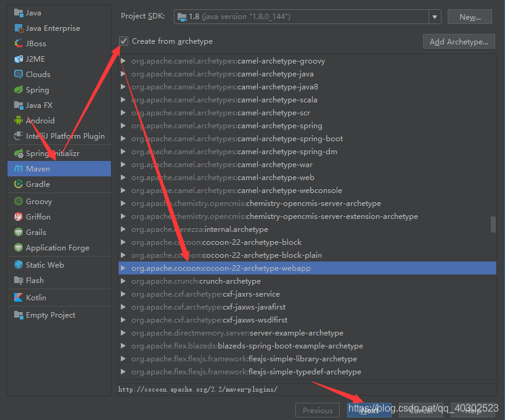The image size is (505, 420).
Task: Click the Next button
Action: pos(369,410)
